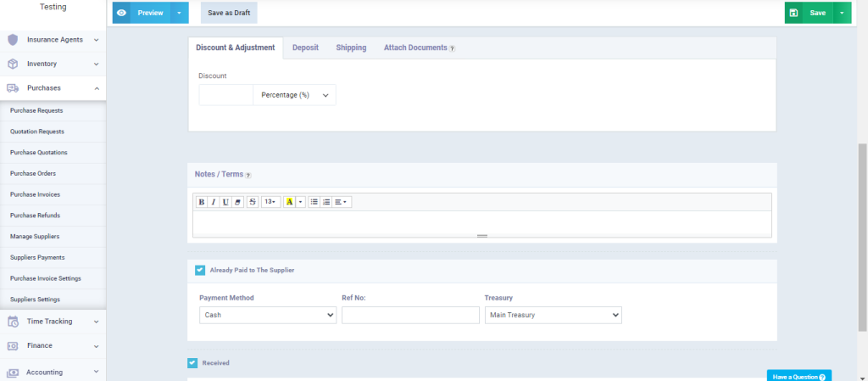Screen dimensions: 868x381
Task: Insert an unordered bullet list
Action: pyautogui.click(x=314, y=202)
